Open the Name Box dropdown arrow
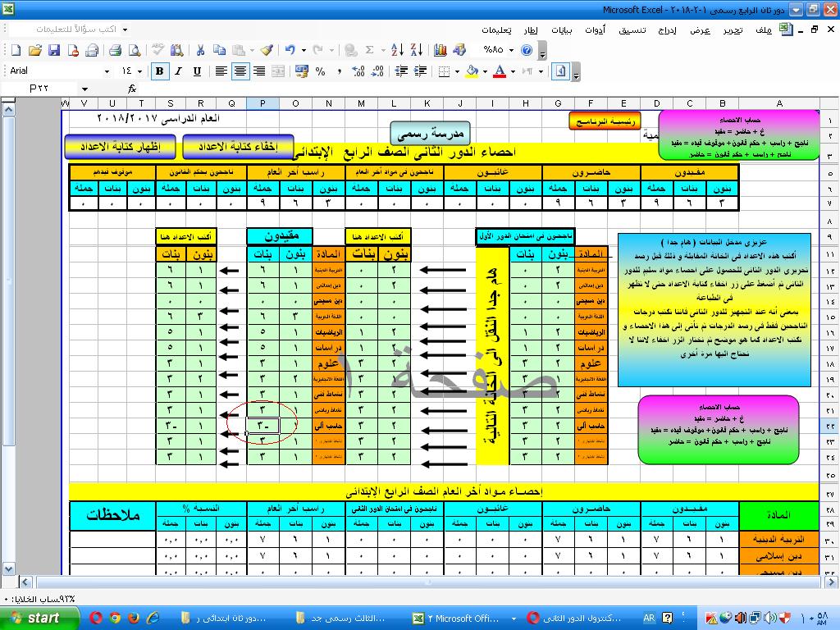The width and height of the screenshot is (840, 630). point(84,89)
